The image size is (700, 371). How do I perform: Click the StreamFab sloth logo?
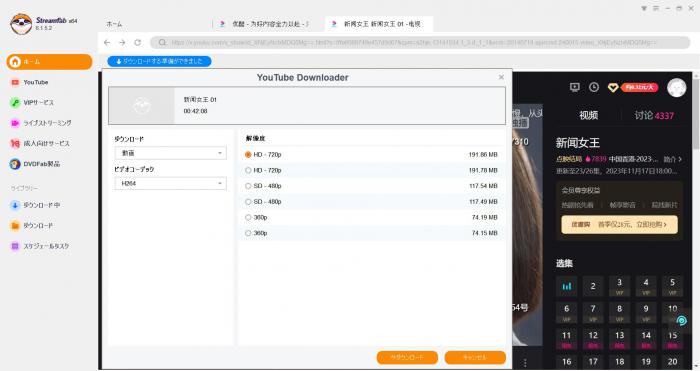[21, 24]
